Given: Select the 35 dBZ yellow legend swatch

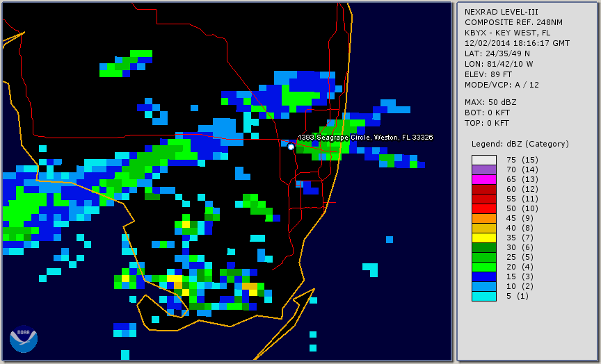Looking at the screenshot, I should point(484,238).
